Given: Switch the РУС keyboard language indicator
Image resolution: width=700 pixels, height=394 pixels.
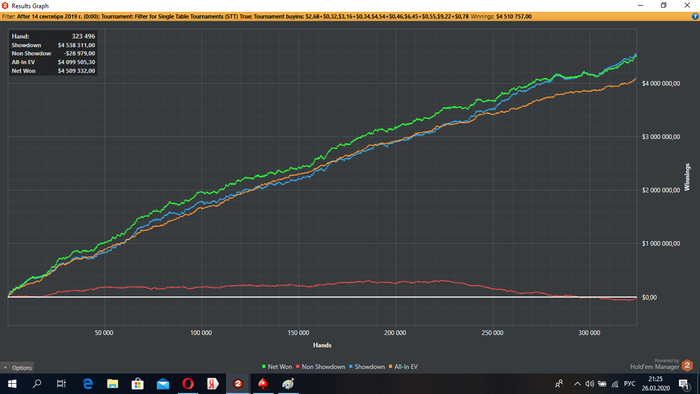Looking at the screenshot, I should click(629, 384).
